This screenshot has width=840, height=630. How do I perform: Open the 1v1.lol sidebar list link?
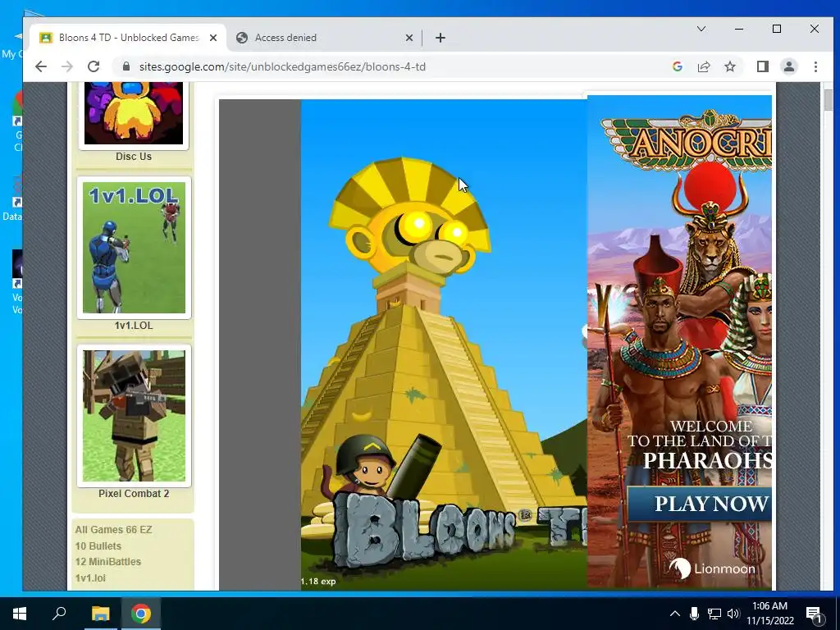coord(90,577)
